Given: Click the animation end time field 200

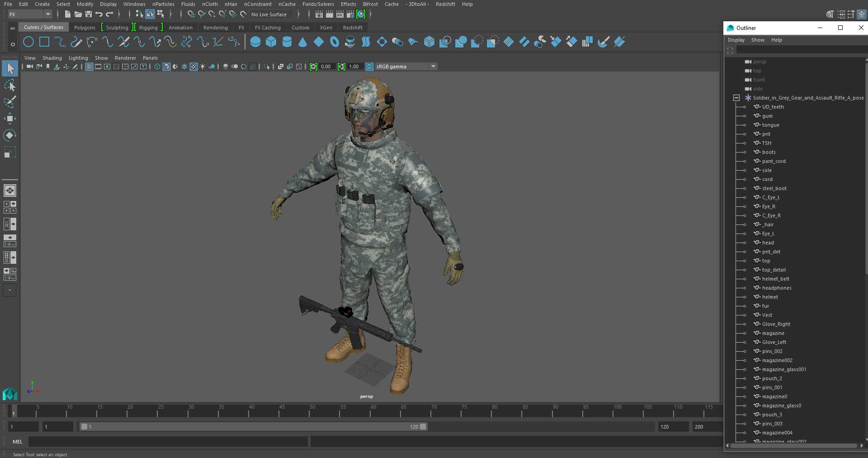Looking at the screenshot, I should [707, 427].
